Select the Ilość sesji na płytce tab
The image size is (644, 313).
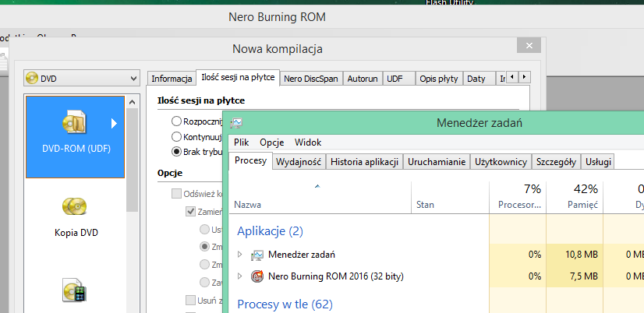click(x=239, y=78)
